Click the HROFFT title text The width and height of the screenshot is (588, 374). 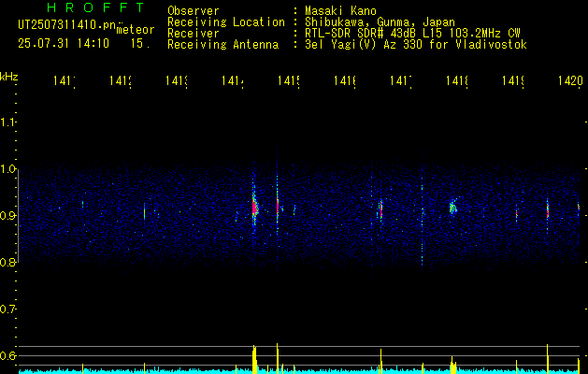coord(96,7)
